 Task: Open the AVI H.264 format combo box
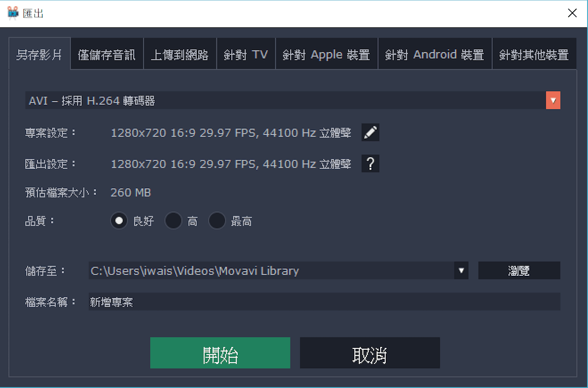(x=293, y=100)
